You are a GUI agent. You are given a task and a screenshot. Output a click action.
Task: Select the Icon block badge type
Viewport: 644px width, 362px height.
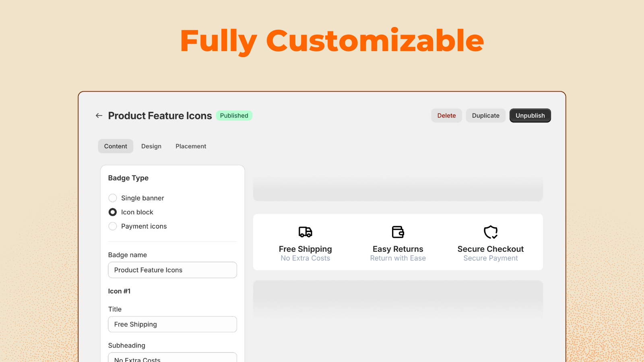click(x=113, y=212)
